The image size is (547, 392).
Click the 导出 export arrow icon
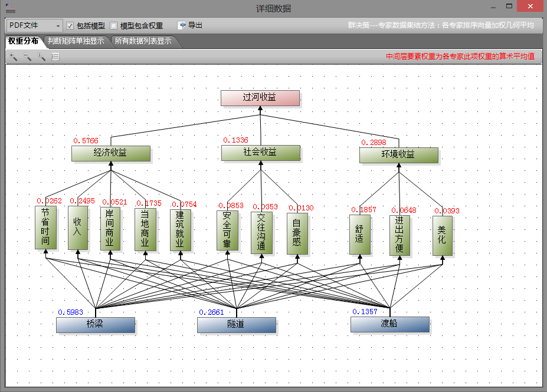point(182,25)
